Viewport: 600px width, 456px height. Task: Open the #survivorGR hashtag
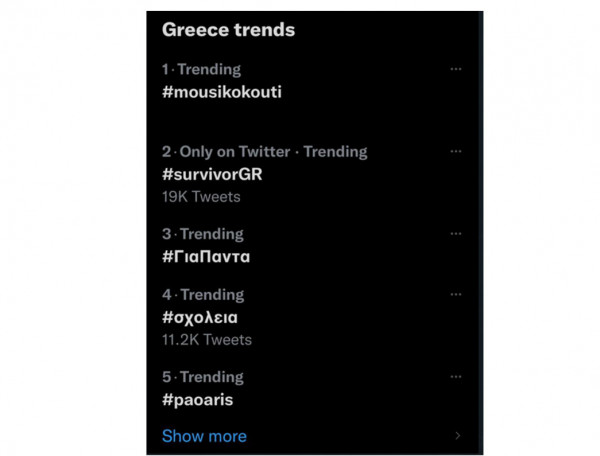click(212, 174)
